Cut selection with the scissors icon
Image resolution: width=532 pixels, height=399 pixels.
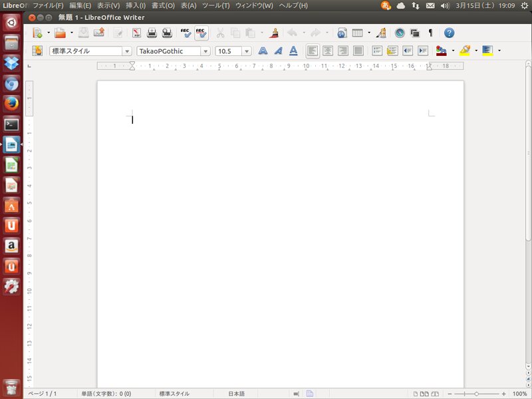221,33
